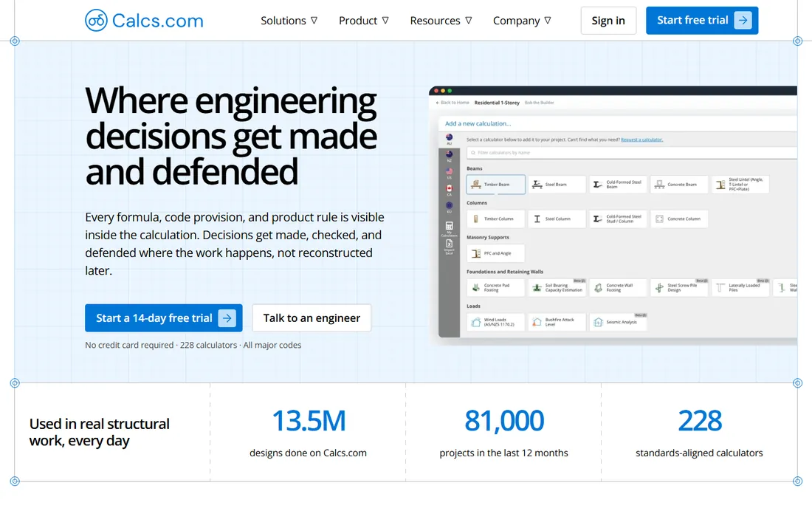Click the header Start free trial button
Image resolution: width=812 pixels, height=508 pixels.
(x=702, y=21)
